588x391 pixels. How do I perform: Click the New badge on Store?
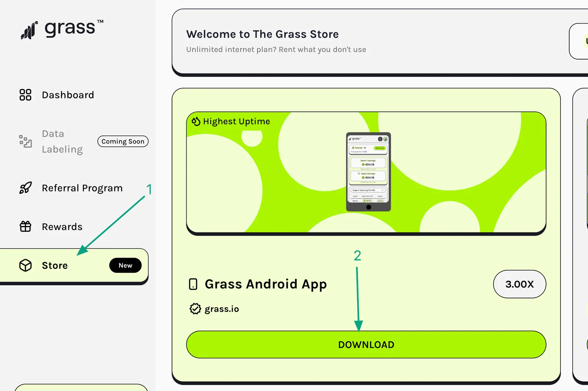(x=125, y=265)
